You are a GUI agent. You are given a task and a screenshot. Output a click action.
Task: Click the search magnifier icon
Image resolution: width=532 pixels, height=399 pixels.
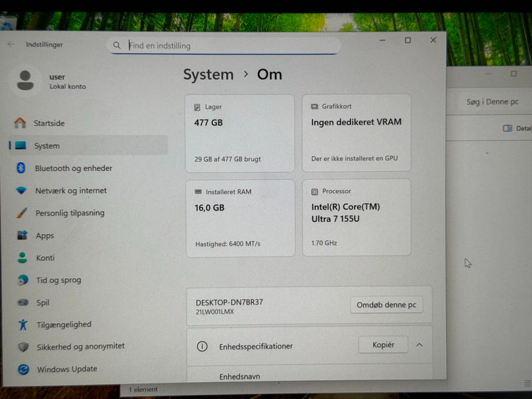(117, 45)
